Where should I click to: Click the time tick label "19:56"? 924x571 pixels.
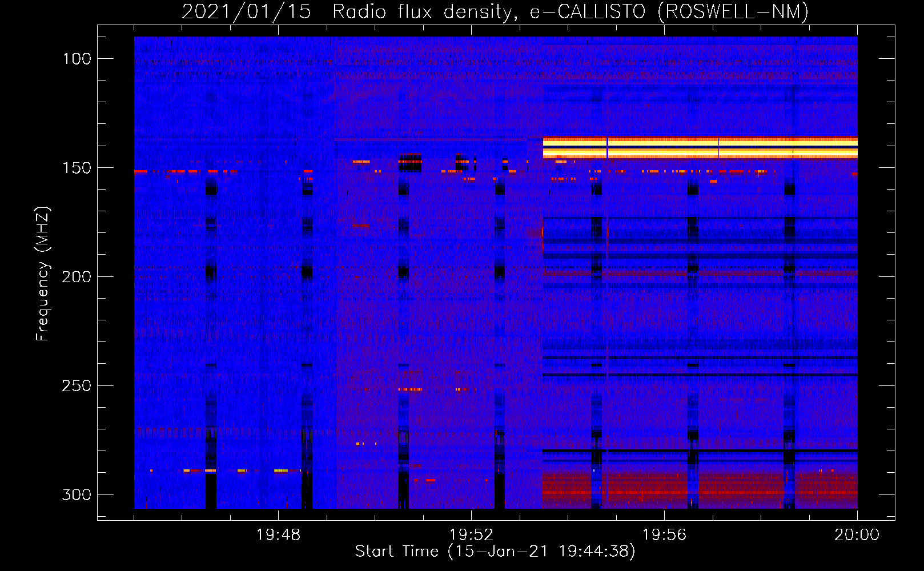(665, 535)
